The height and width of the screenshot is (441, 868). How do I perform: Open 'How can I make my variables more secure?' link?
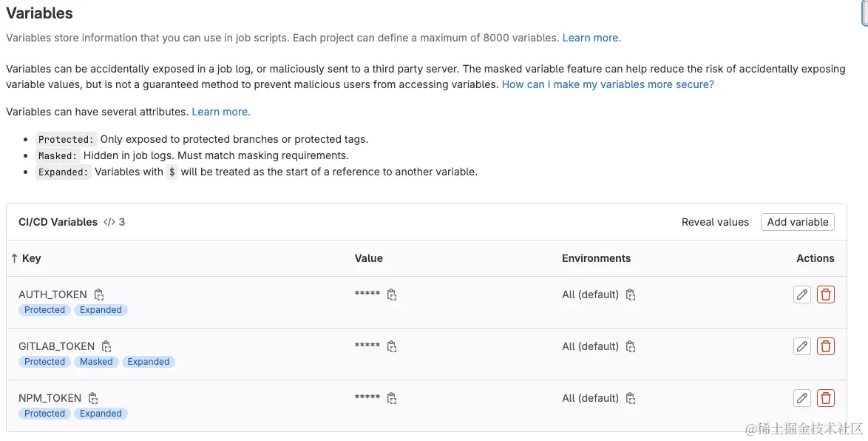(608, 84)
